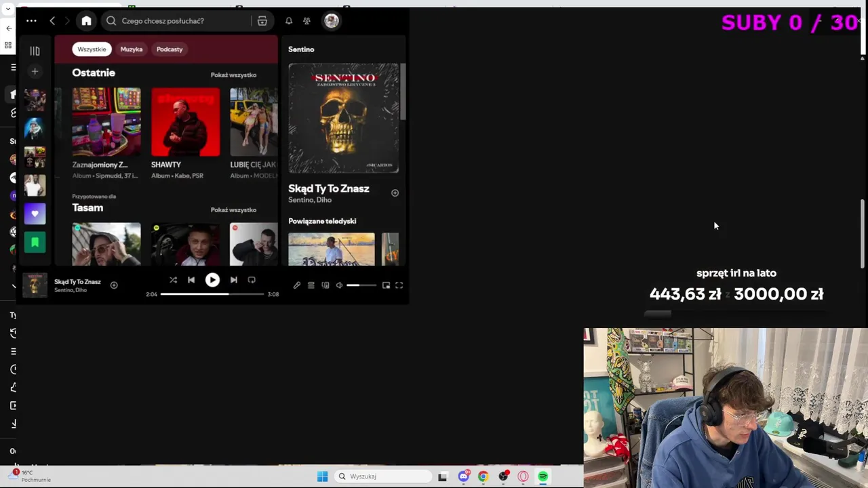
Task: Open the user profile avatar menu
Action: point(331,21)
